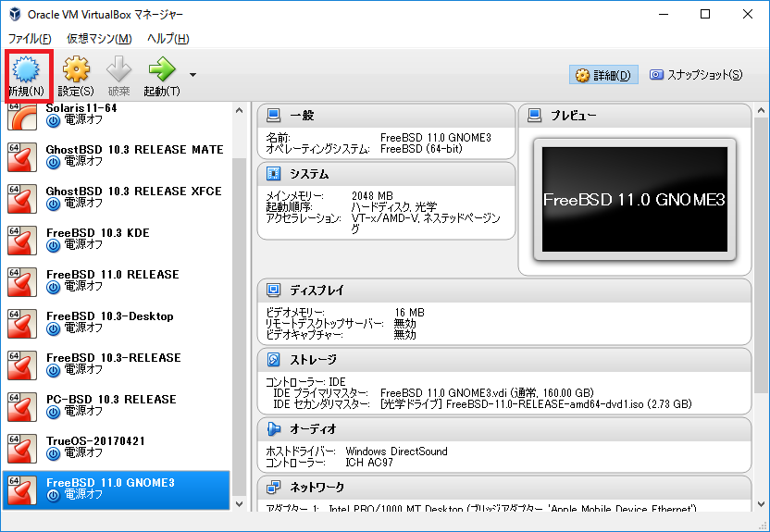Select the FreeBSD 10.3-RELEASE VM icon
This screenshot has width=770, height=532.
22,365
